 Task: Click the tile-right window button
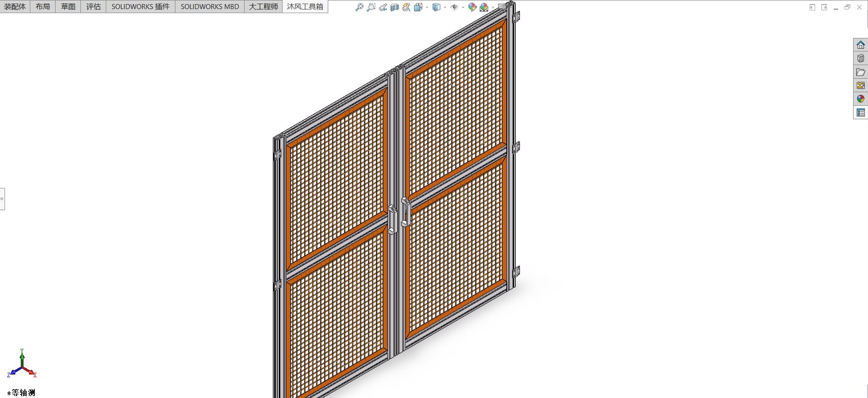tap(824, 7)
